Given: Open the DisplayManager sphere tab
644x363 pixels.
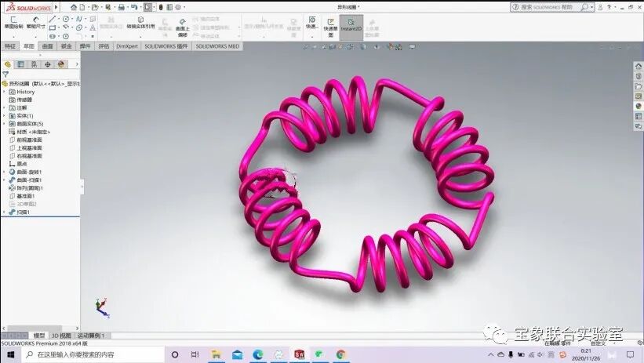Looking at the screenshot, I should 61,64.
